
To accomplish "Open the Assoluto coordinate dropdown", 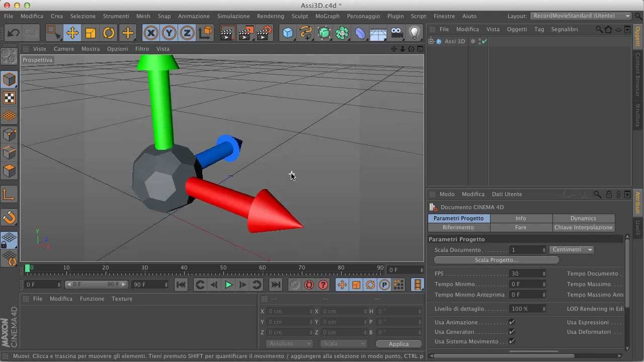I will (x=289, y=343).
